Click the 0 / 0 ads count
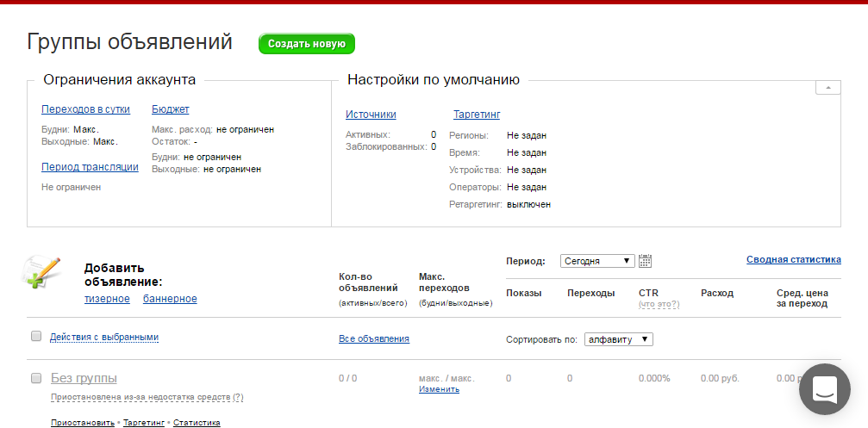Image resolution: width=868 pixels, height=428 pixels. (x=347, y=379)
